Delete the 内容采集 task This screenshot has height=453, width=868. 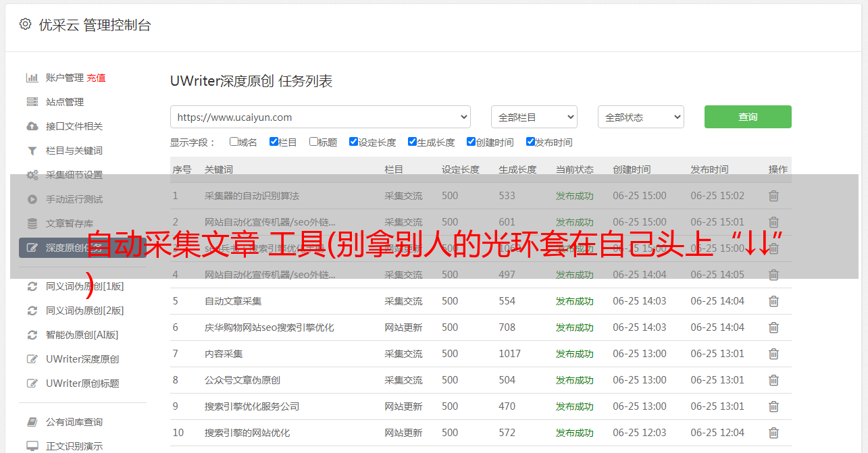point(774,354)
